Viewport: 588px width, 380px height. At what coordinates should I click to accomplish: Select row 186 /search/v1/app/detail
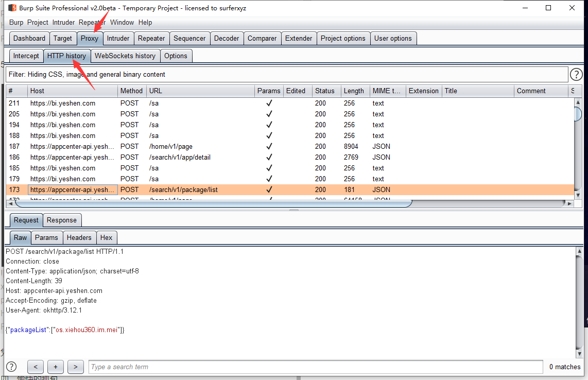coord(290,157)
